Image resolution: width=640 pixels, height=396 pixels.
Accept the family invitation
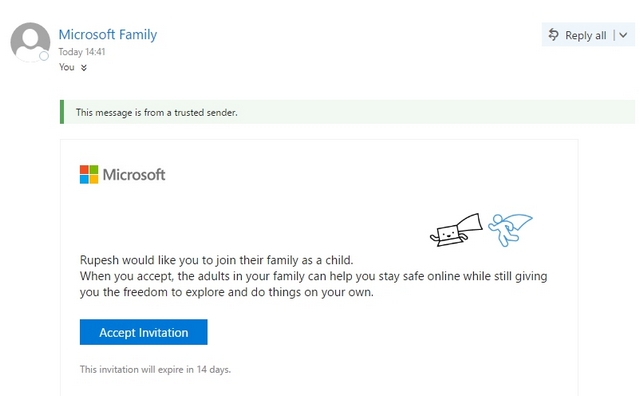click(x=144, y=332)
